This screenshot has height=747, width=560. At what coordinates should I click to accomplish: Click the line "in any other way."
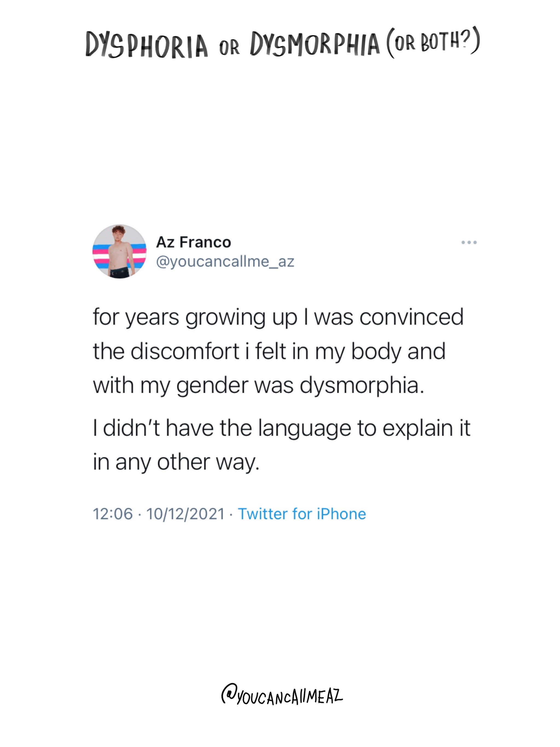176,462
